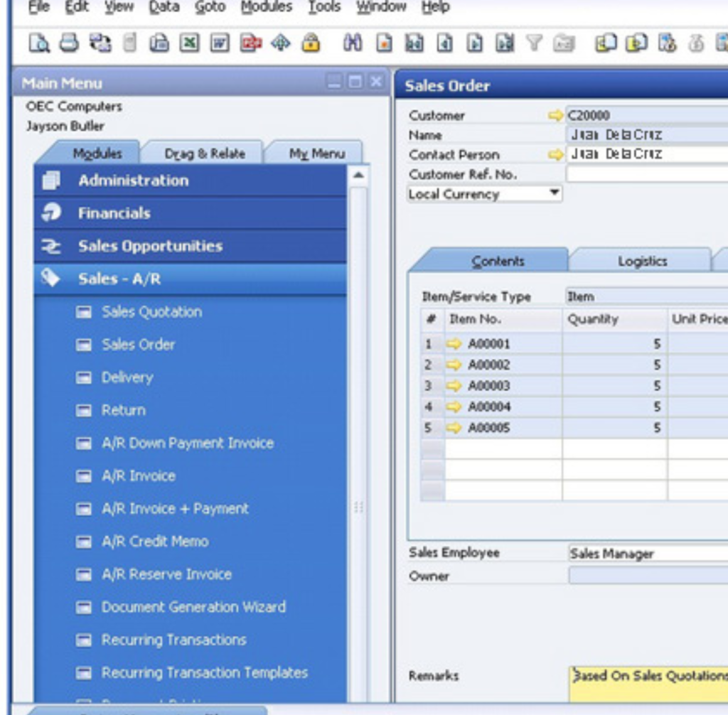728x715 pixels.
Task: Export document to Word
Action: click(x=220, y=43)
